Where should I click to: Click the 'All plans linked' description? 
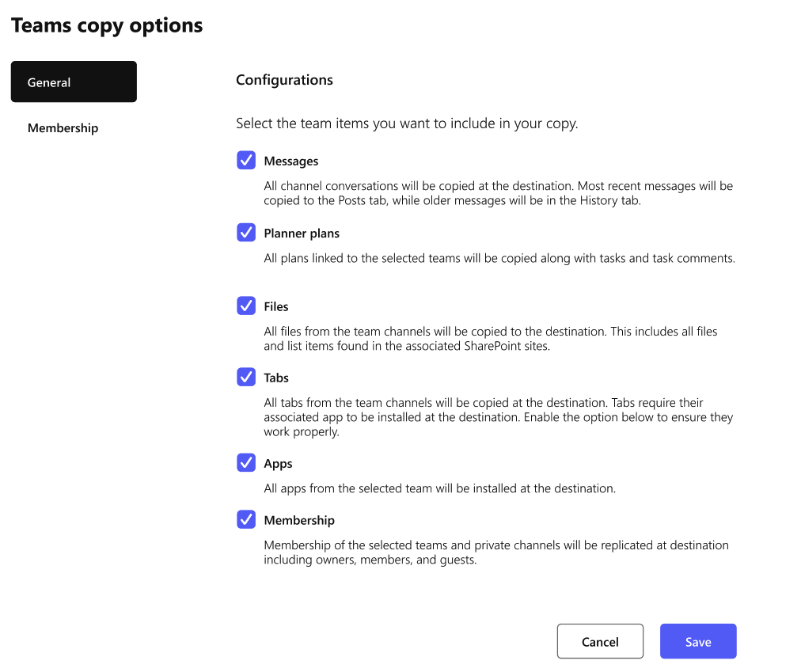tap(499, 259)
